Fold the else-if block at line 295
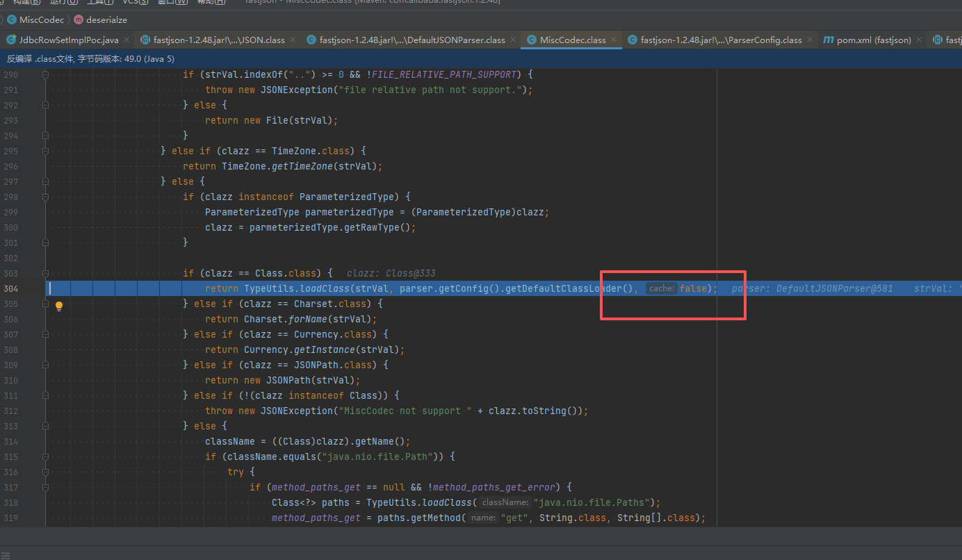Viewport: 962px width, 560px height. tap(45, 151)
